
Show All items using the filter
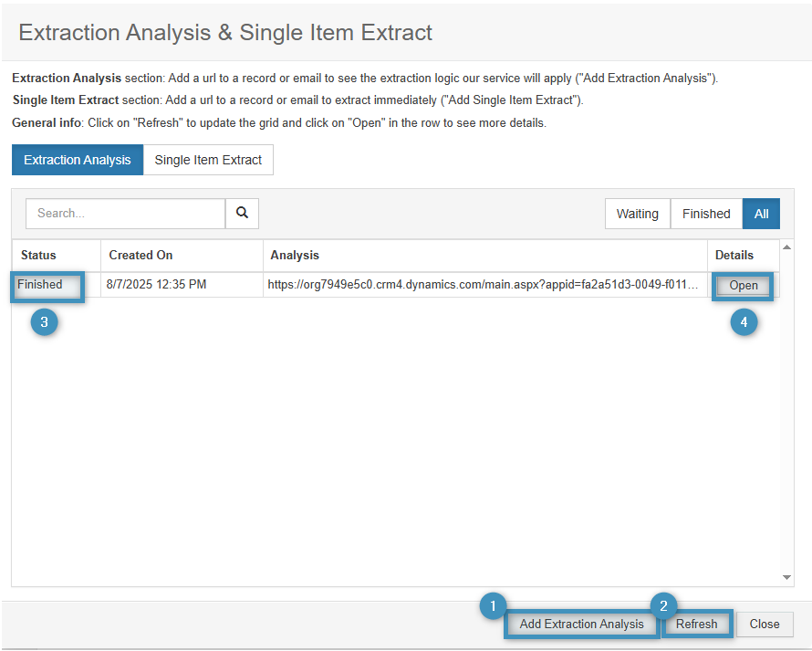pyautogui.click(x=761, y=214)
